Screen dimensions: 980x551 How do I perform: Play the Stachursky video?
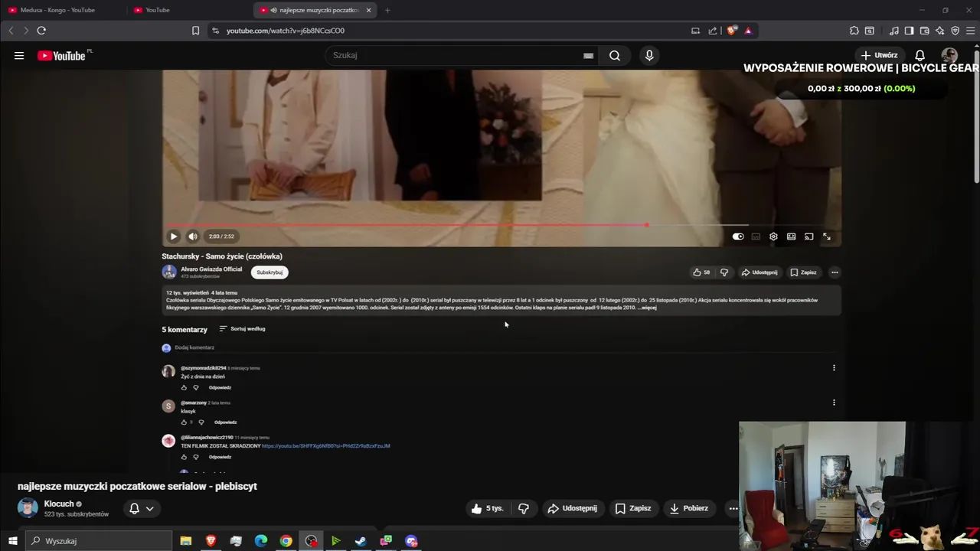point(173,236)
